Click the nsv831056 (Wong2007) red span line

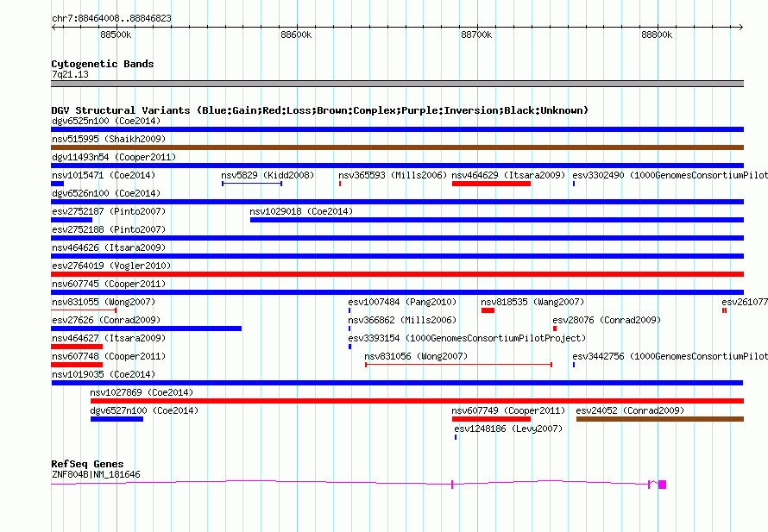459,365
